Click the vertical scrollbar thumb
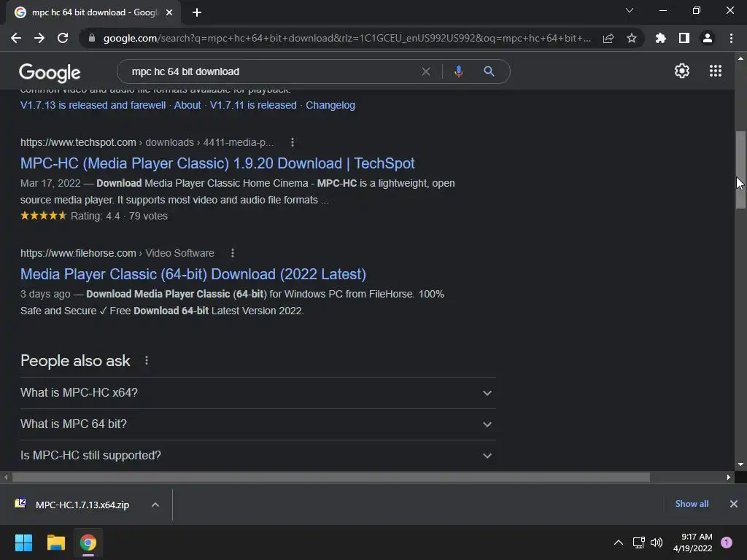The height and width of the screenshot is (560, 747). tap(740, 169)
